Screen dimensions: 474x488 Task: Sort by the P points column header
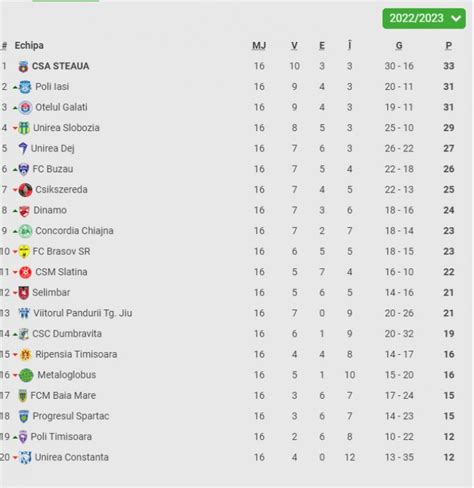click(449, 46)
